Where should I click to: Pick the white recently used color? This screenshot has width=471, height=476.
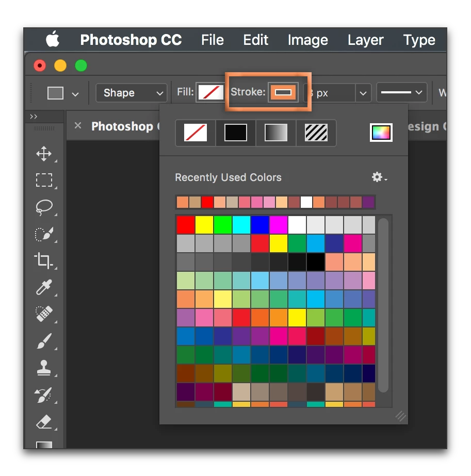(306, 202)
